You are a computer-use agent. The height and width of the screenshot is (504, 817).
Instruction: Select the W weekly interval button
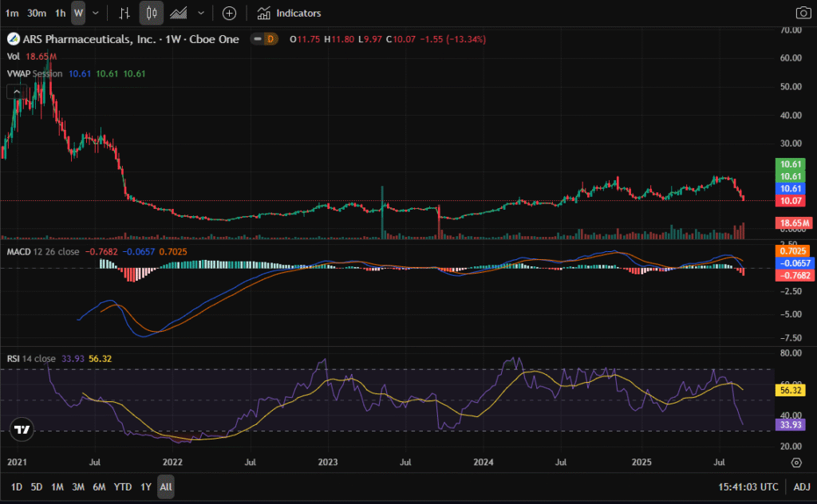click(x=77, y=13)
